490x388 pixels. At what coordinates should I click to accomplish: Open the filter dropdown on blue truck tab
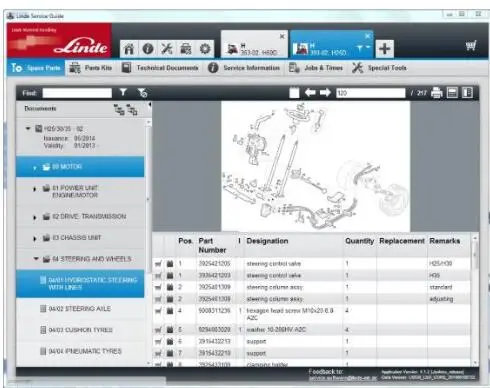(363, 49)
